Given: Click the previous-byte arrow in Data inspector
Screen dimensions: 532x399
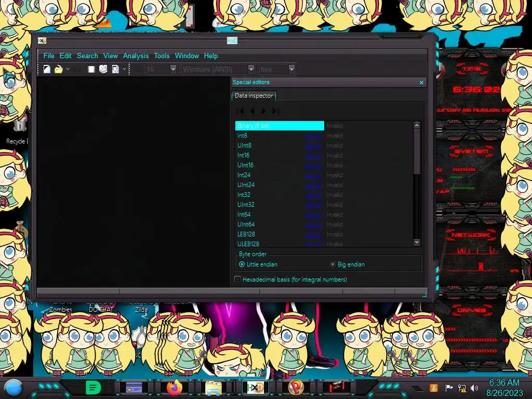Looking at the screenshot, I should pos(252,111).
